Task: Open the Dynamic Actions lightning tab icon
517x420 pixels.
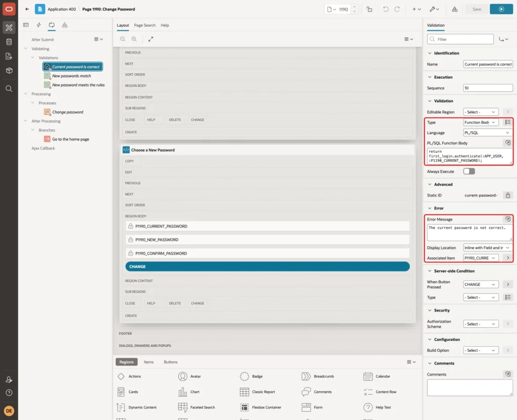Action: [x=38, y=25]
